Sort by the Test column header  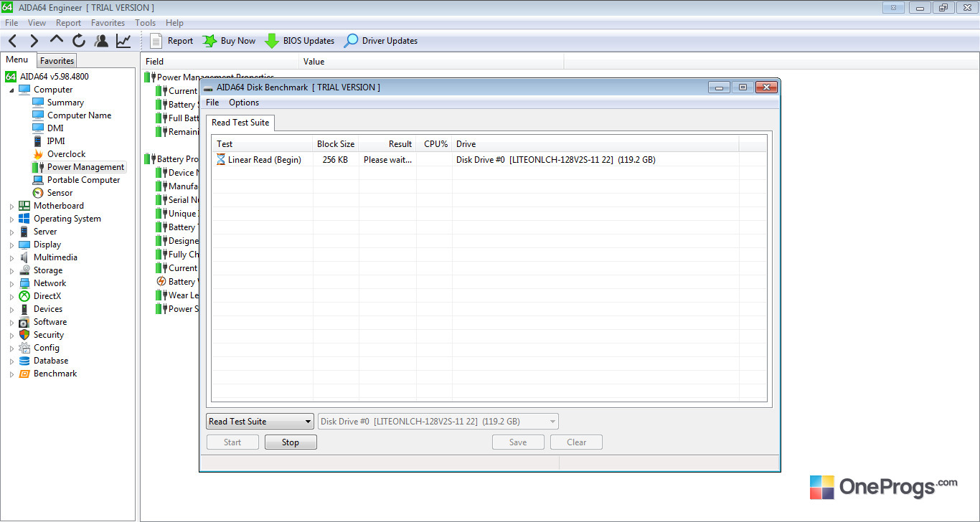click(263, 144)
